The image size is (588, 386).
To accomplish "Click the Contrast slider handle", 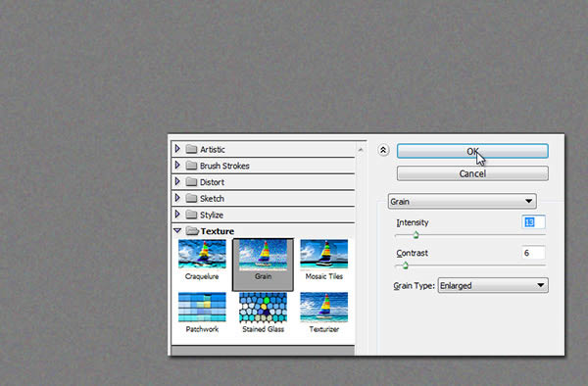I will [405, 265].
